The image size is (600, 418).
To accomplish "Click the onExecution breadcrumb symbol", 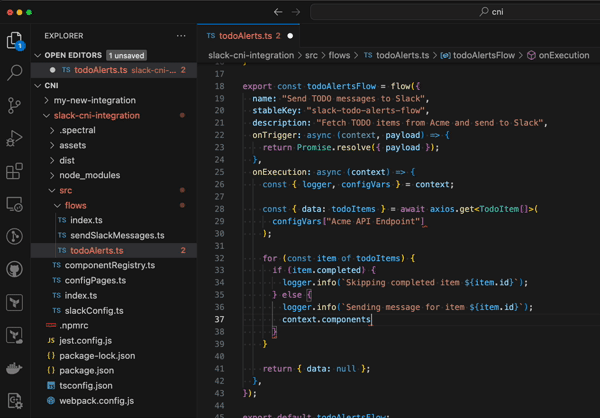I will tap(558, 56).
